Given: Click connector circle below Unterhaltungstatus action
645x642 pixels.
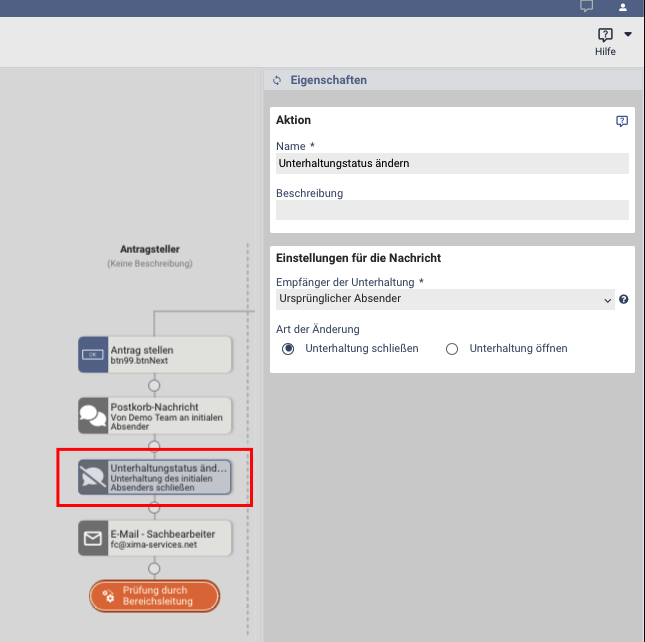Looking at the screenshot, I should pyautogui.click(x=154, y=508).
